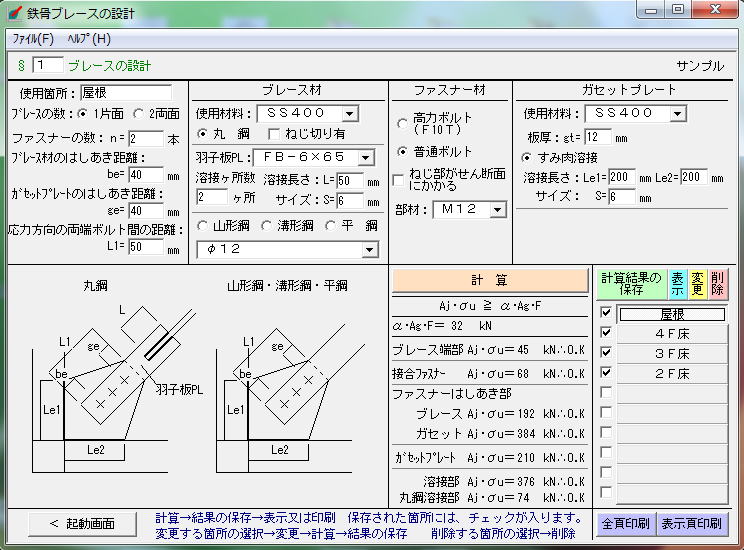Open the ファイル(F) menu
744x550 pixels.
(32, 39)
